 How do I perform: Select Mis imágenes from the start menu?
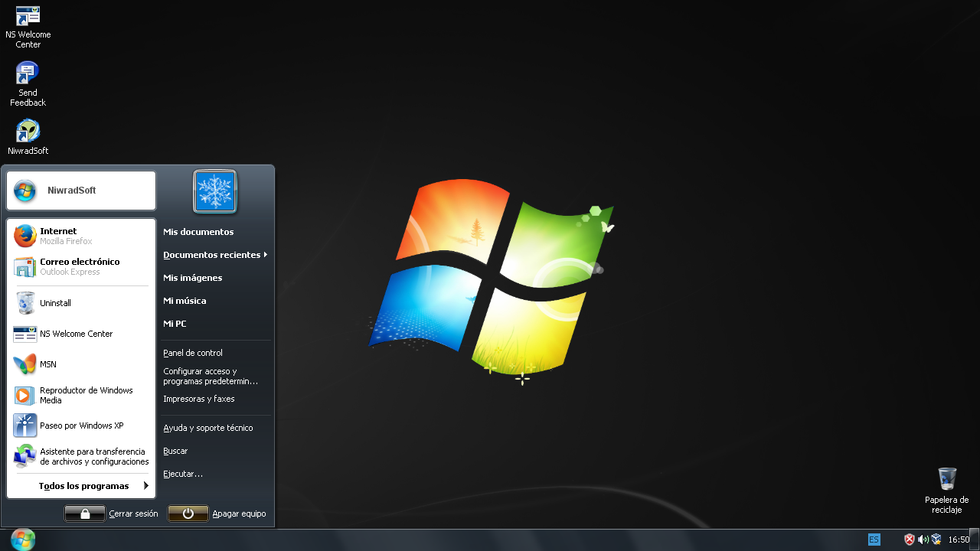click(193, 278)
